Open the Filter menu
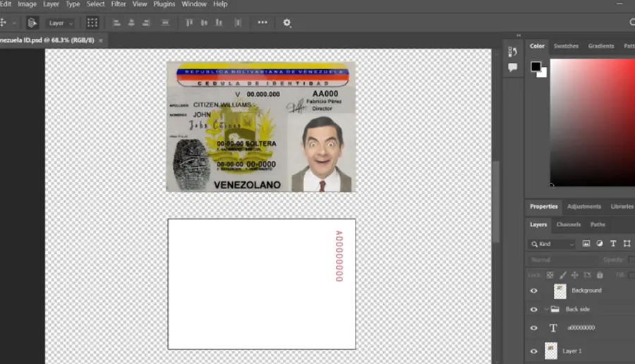The height and width of the screenshot is (364, 635). [119, 4]
